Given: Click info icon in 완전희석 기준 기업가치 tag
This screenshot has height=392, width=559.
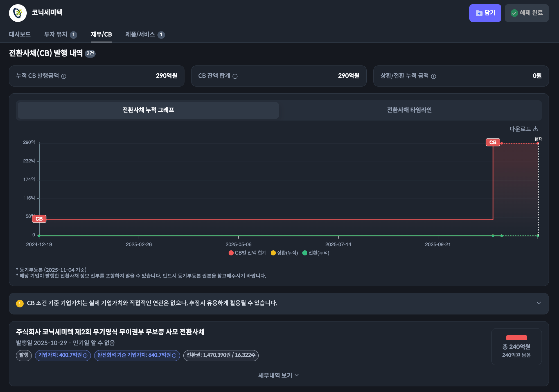Looking at the screenshot, I should pyautogui.click(x=174, y=355).
